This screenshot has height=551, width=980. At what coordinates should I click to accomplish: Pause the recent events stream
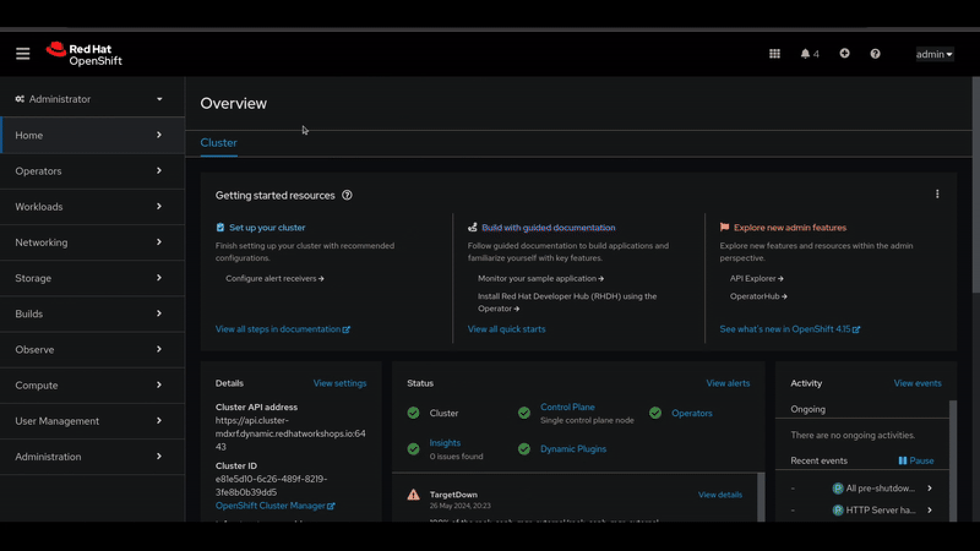916,460
